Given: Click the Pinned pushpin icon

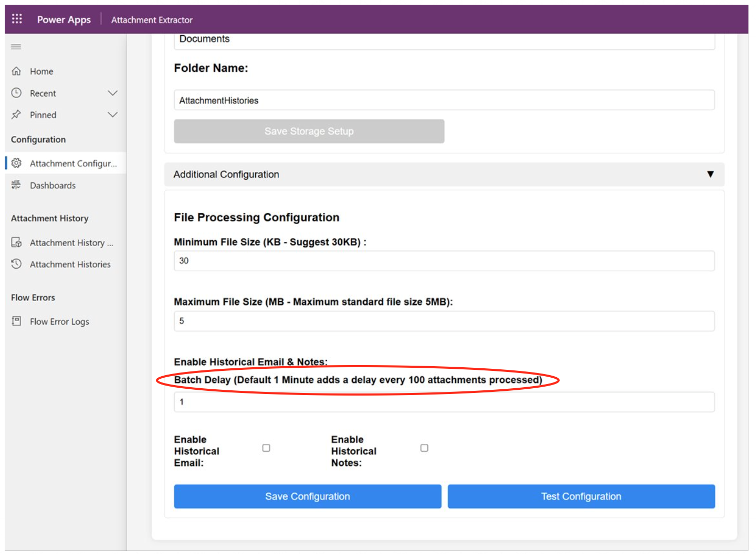Looking at the screenshot, I should click(x=17, y=115).
